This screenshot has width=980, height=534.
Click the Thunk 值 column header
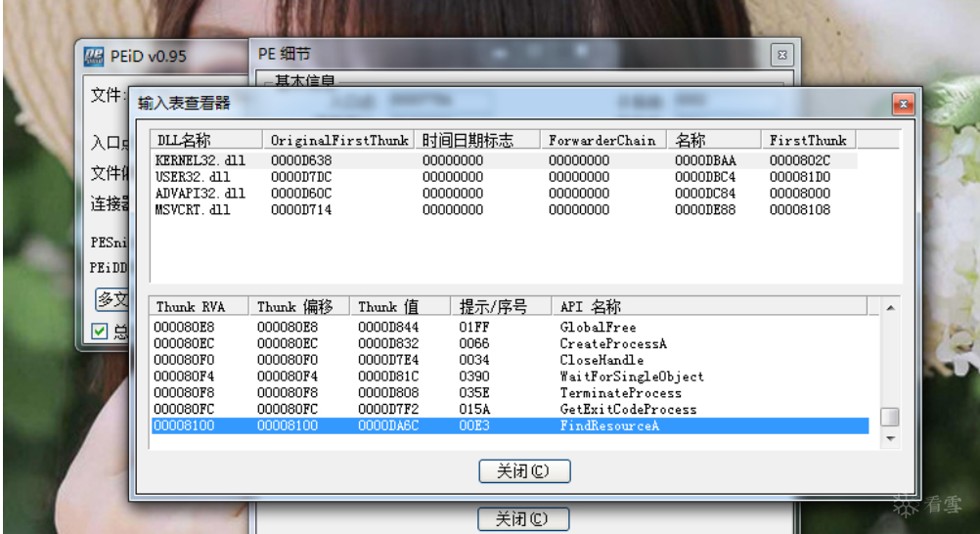[x=401, y=306]
